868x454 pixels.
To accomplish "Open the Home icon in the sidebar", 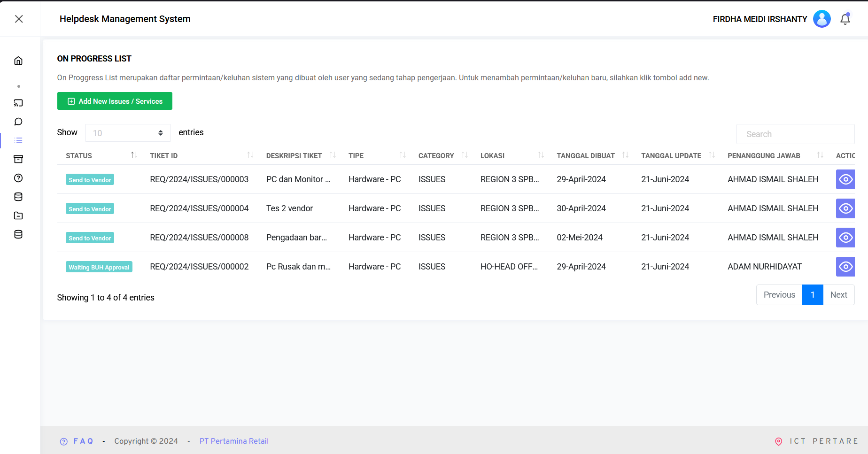I will click(x=18, y=61).
